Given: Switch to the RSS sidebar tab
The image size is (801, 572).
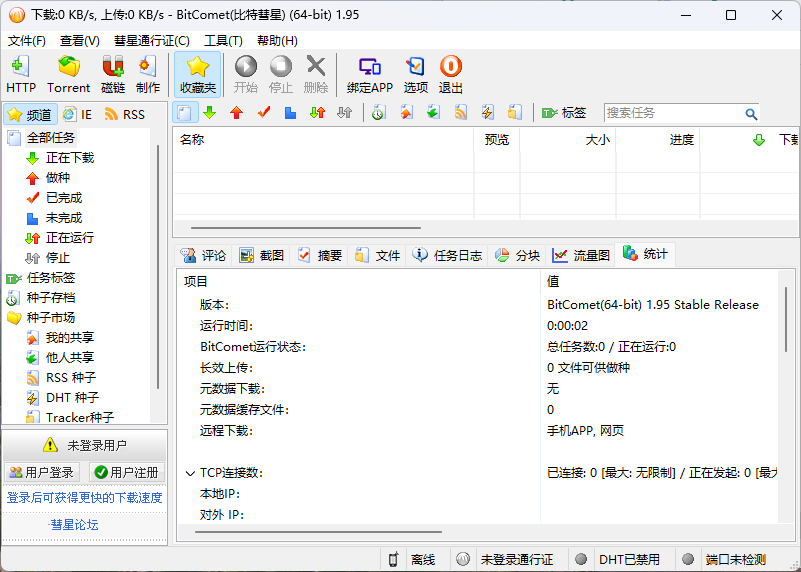Looking at the screenshot, I should 125,114.
